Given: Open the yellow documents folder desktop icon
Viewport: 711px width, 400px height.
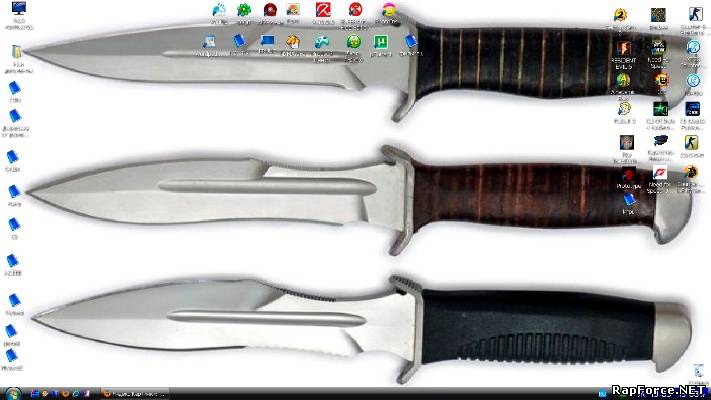Looking at the screenshot, I should click(x=17, y=52).
